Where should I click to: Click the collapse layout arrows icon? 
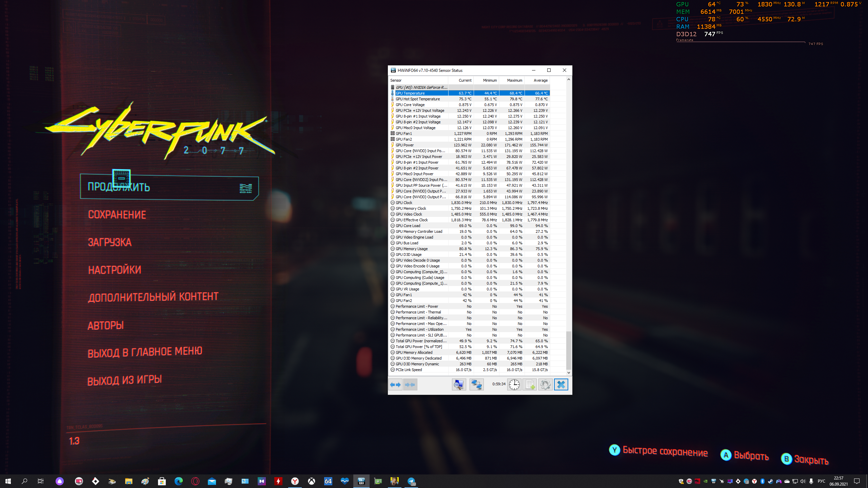(x=410, y=385)
